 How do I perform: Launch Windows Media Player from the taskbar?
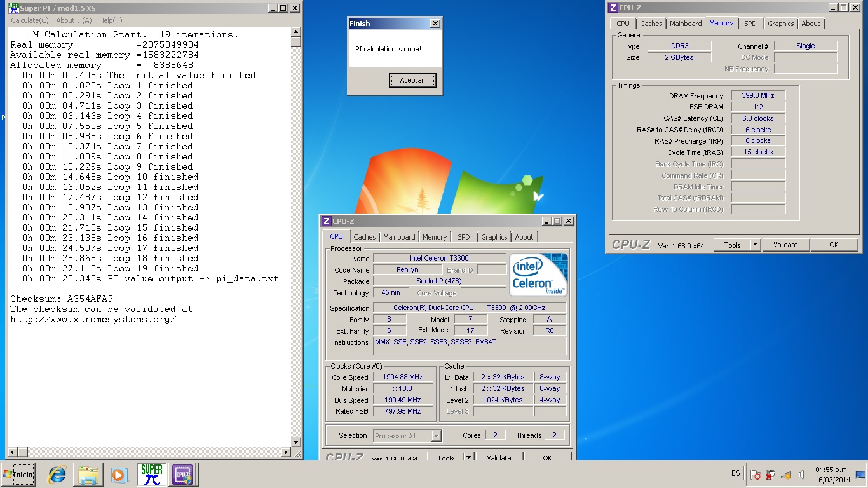pos(119,475)
